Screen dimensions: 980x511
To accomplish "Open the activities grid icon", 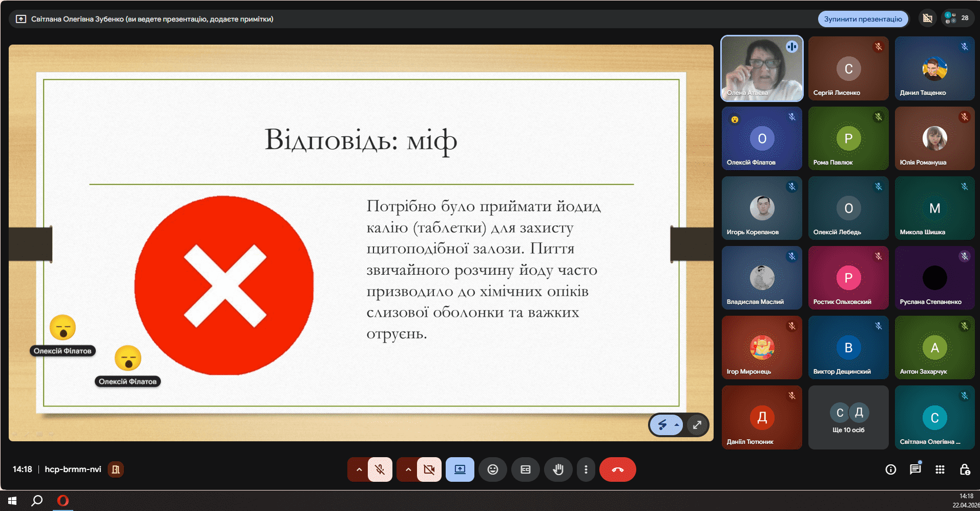I will pos(940,469).
